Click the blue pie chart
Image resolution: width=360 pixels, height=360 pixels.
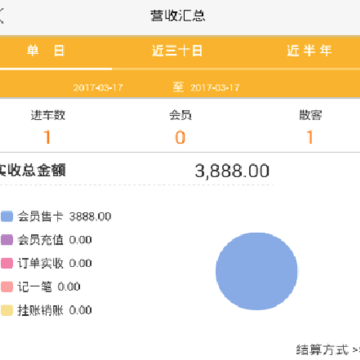(256, 271)
